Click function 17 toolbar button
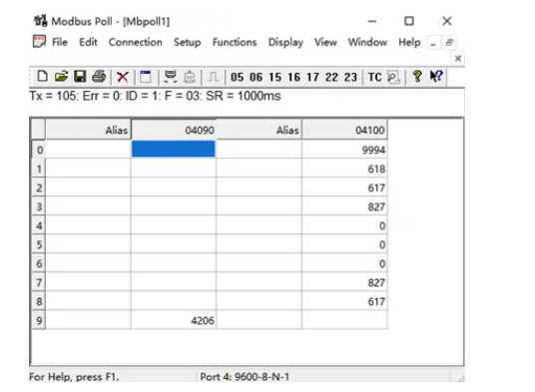This screenshot has width=535, height=392. [x=312, y=77]
